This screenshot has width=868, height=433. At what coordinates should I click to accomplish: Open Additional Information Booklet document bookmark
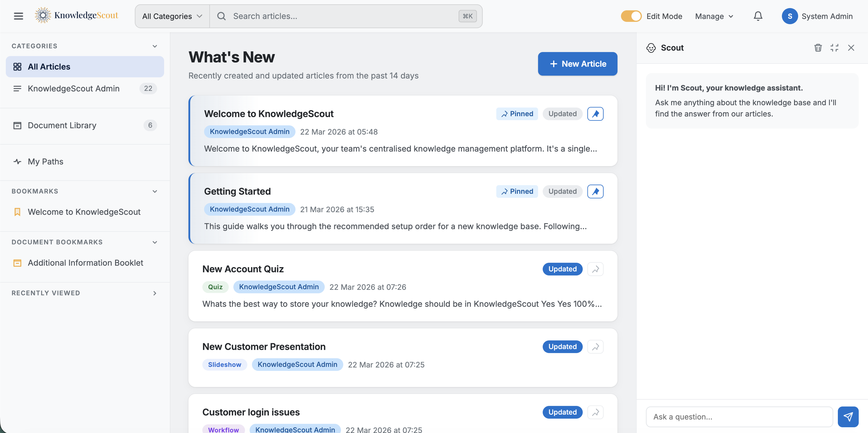pyautogui.click(x=85, y=263)
